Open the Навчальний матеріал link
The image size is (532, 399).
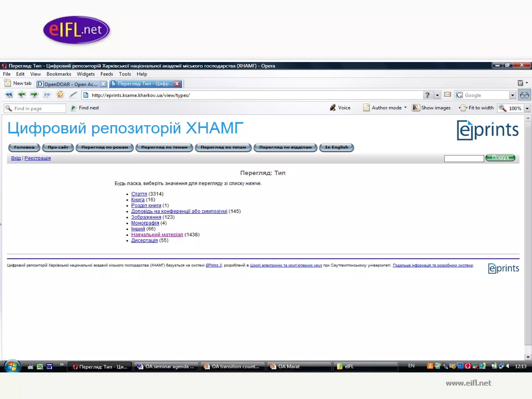coord(157,235)
